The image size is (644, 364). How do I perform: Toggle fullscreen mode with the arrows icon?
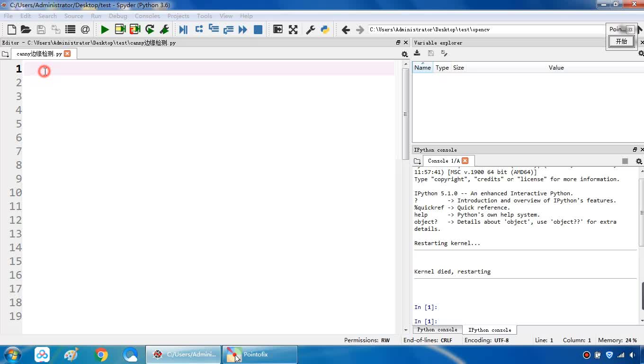tap(293, 29)
